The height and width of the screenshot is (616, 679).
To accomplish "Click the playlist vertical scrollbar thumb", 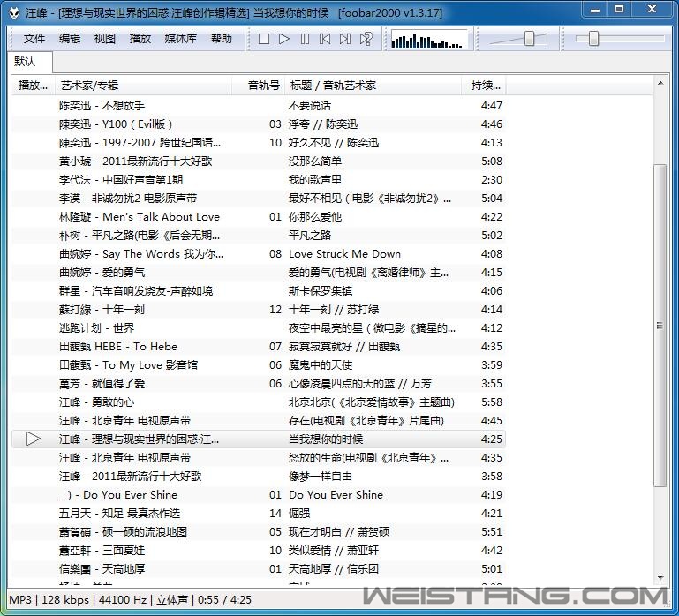I will click(660, 326).
